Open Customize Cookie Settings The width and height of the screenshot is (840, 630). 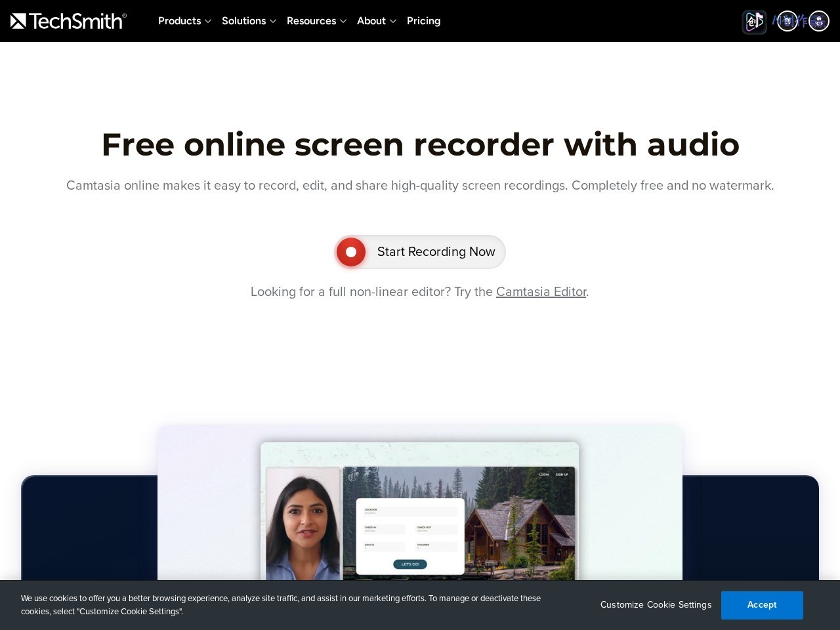coord(656,605)
